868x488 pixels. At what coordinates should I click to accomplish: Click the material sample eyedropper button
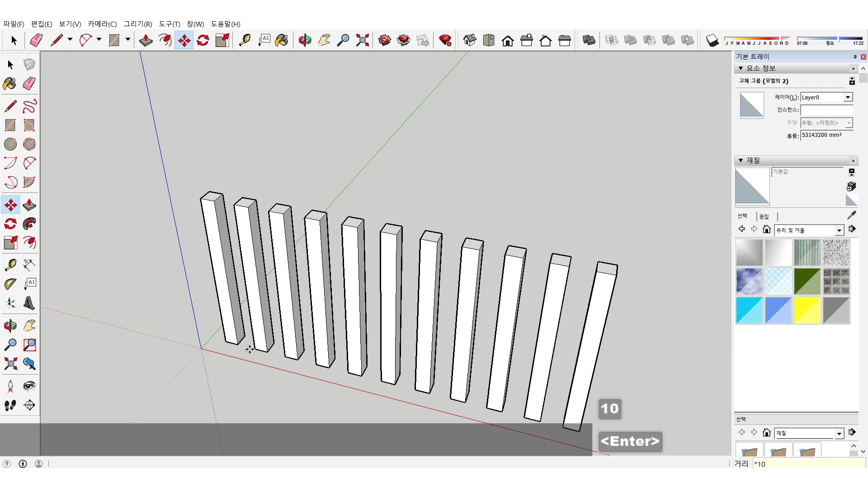[x=851, y=215]
